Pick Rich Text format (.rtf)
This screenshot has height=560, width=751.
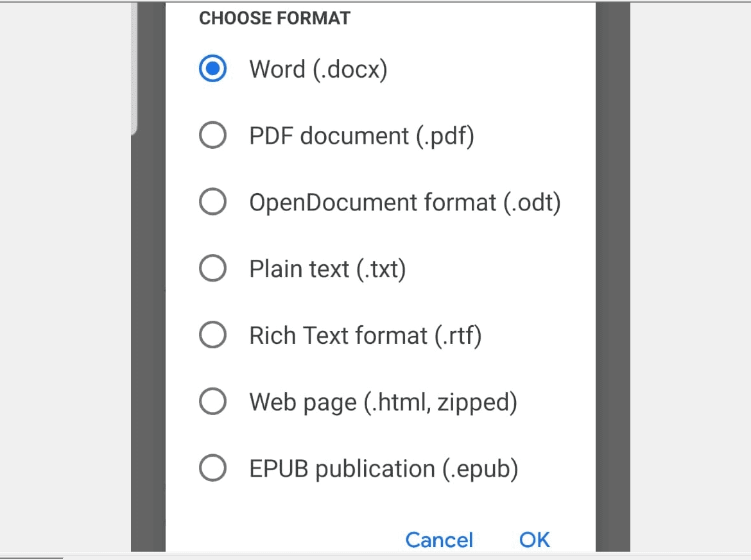click(212, 334)
